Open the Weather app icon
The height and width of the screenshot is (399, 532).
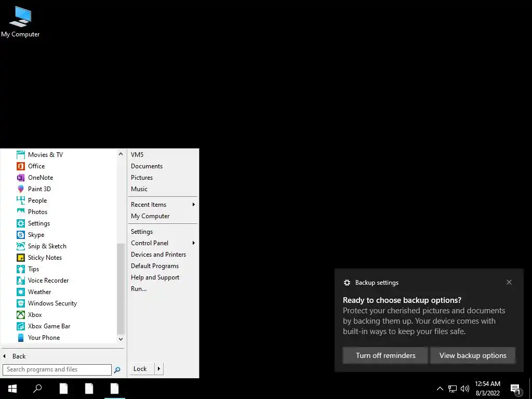(x=21, y=292)
